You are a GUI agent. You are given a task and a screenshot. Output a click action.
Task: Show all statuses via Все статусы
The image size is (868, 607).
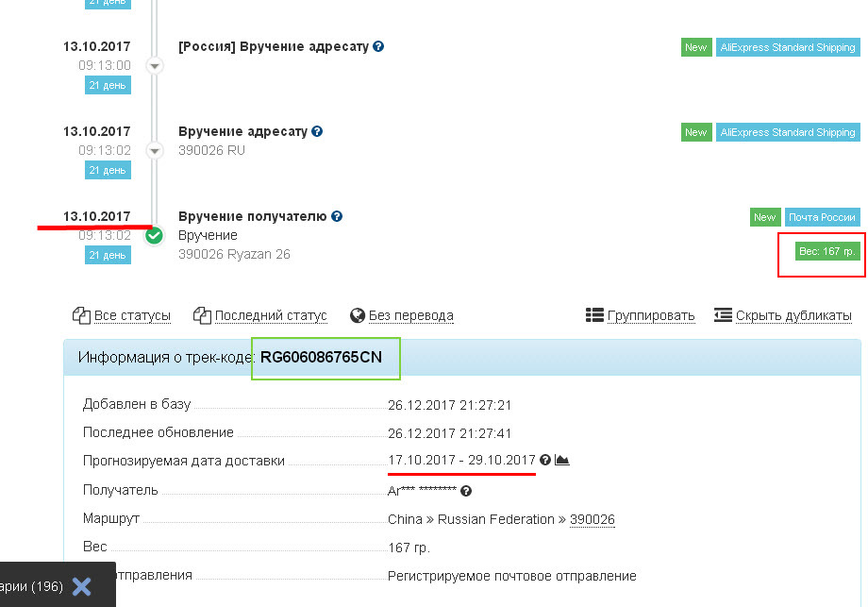122,315
